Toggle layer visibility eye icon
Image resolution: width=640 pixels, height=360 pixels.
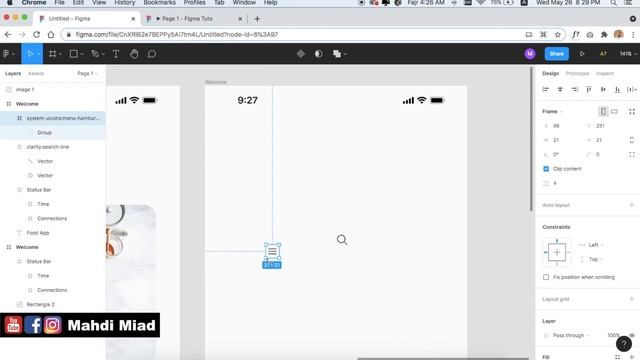[x=632, y=335]
